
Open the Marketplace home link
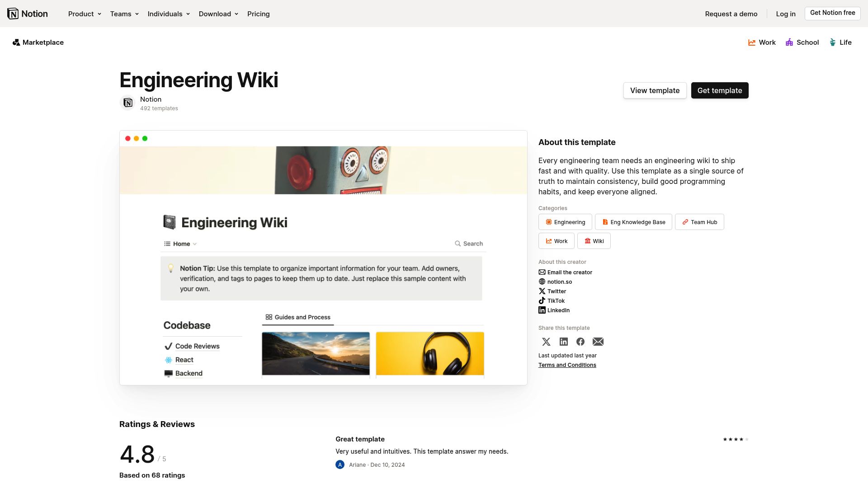point(38,42)
